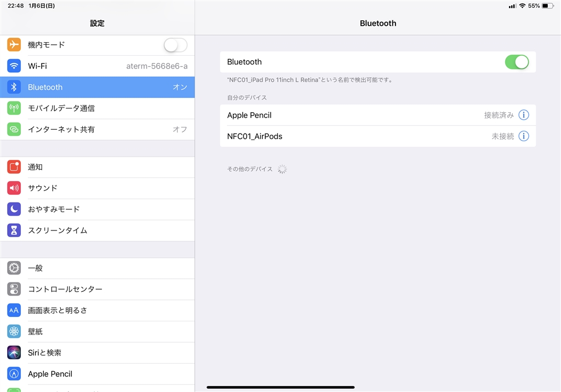Tap the Apple Pencil sidebar icon
The image size is (561, 392).
coord(14,374)
